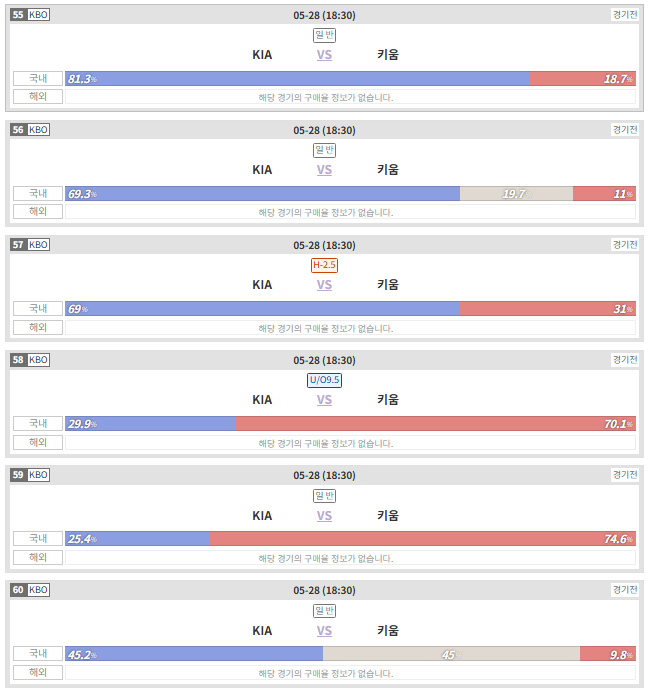Open VS matchup link for game 59
Viewport: 649px width, 694px height.
click(x=324, y=516)
